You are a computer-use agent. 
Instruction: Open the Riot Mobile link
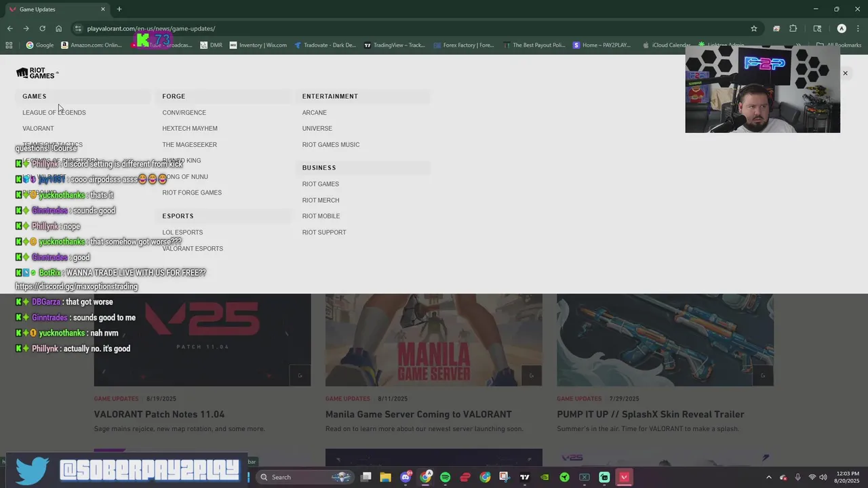(x=321, y=216)
